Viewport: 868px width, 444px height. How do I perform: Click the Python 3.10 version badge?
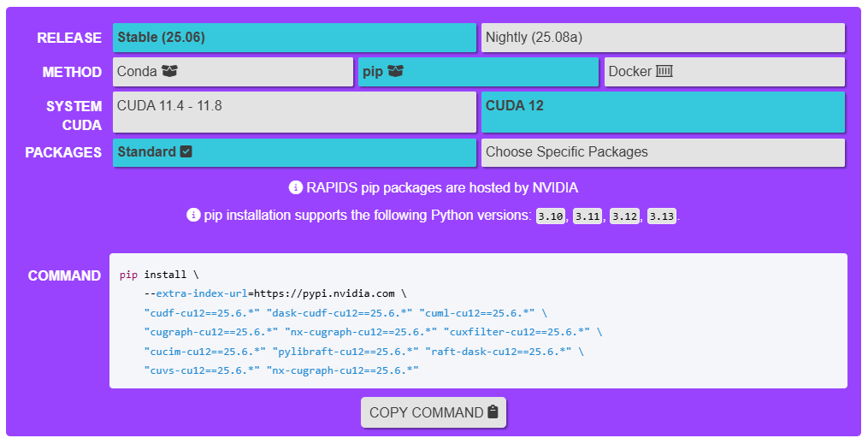(550, 216)
